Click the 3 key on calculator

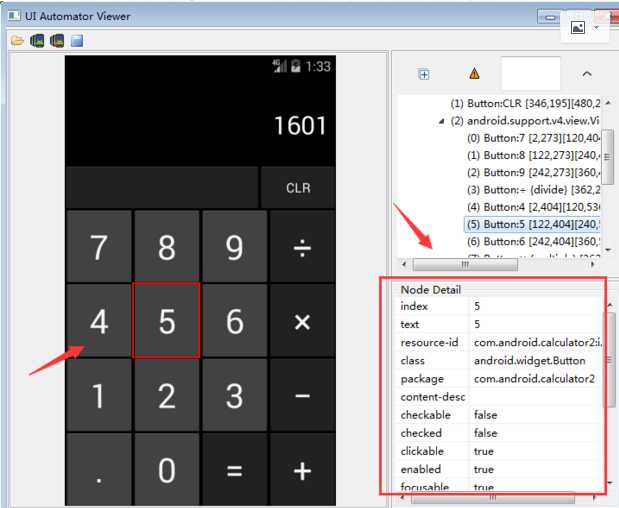[x=234, y=395]
